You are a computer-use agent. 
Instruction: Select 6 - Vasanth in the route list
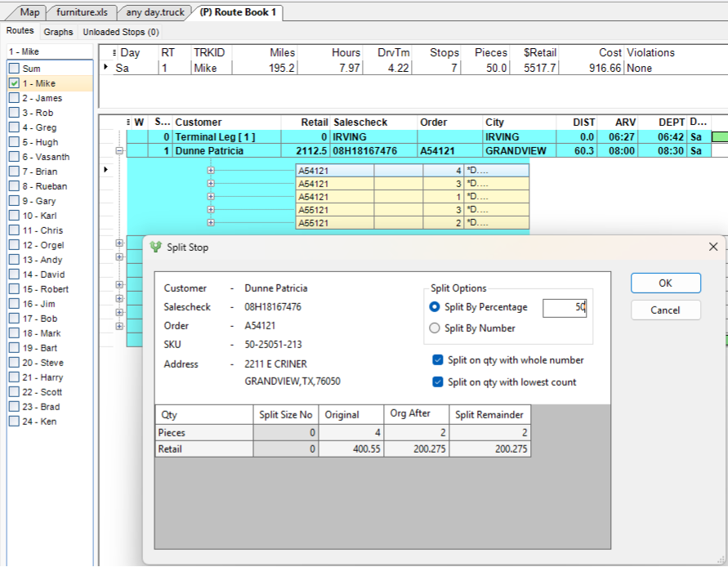46,157
